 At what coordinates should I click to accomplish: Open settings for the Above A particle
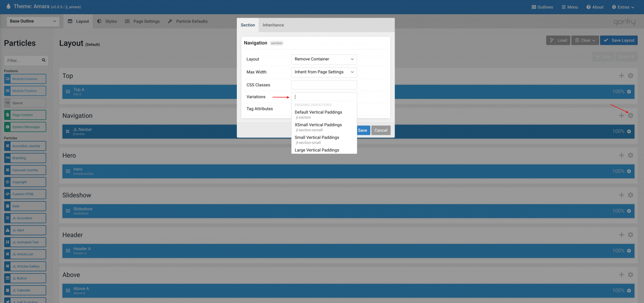pyautogui.click(x=629, y=290)
